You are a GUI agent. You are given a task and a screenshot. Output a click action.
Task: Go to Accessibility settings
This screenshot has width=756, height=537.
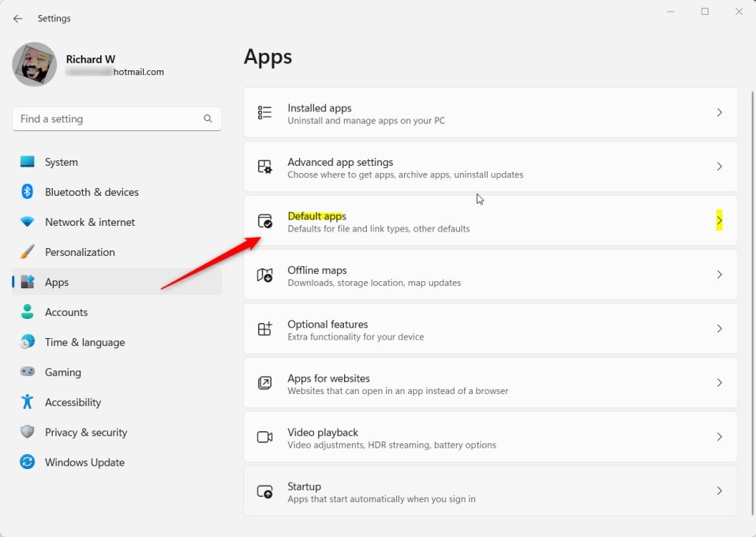(117, 402)
